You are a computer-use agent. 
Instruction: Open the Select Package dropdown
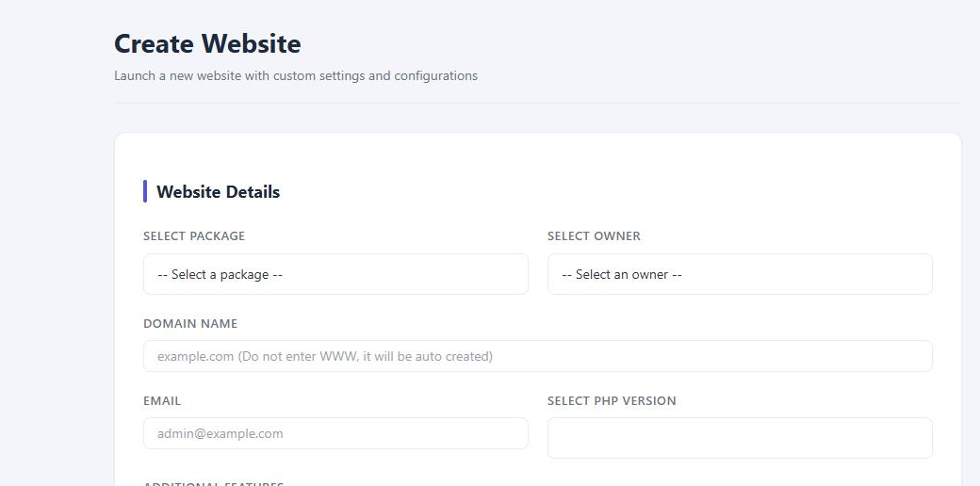335,274
